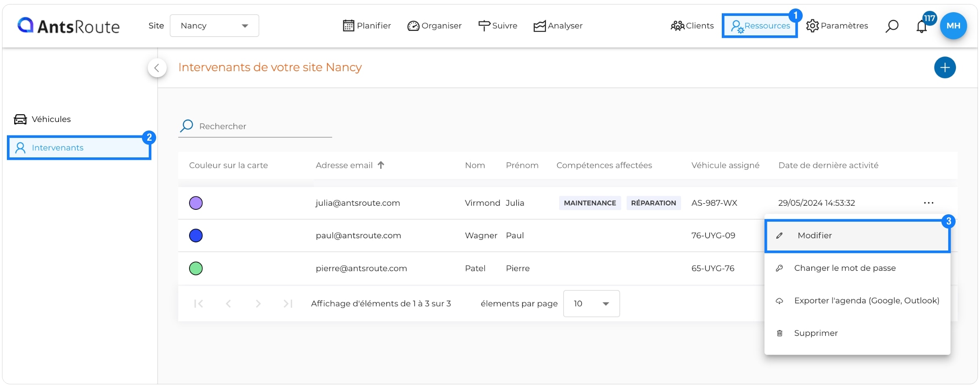This screenshot has width=980, height=390.
Task: Click the Nom column header
Action: pos(475,165)
